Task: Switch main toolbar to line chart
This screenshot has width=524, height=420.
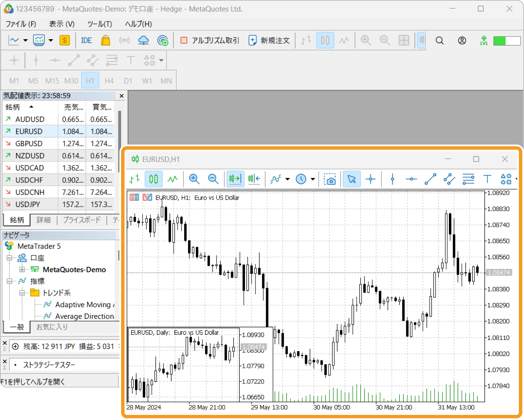Action: point(344,41)
